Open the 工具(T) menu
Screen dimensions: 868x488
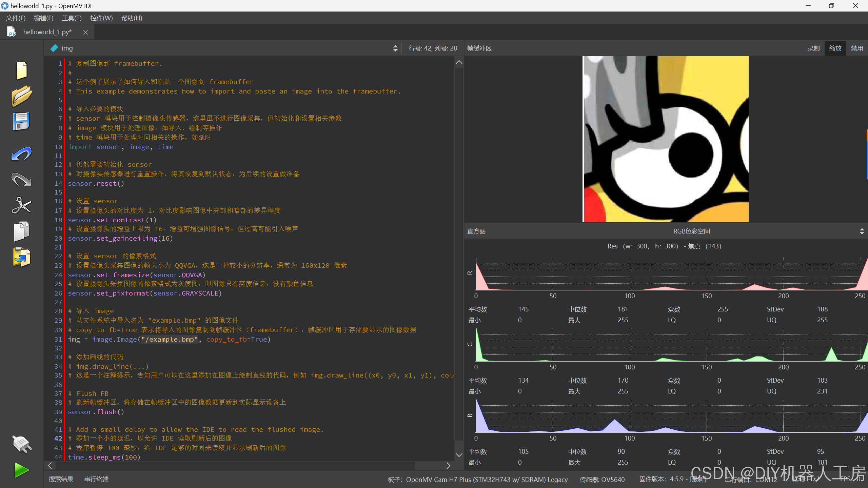coord(72,18)
